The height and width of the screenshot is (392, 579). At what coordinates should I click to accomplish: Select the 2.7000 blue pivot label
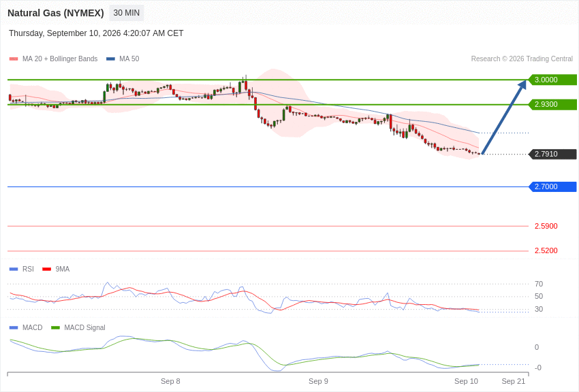pyautogui.click(x=552, y=186)
